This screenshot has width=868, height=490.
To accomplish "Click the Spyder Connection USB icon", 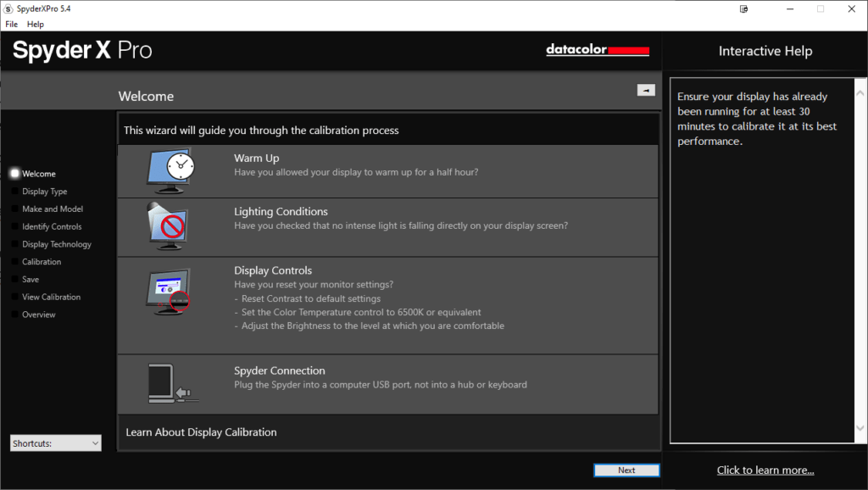I will tap(171, 383).
